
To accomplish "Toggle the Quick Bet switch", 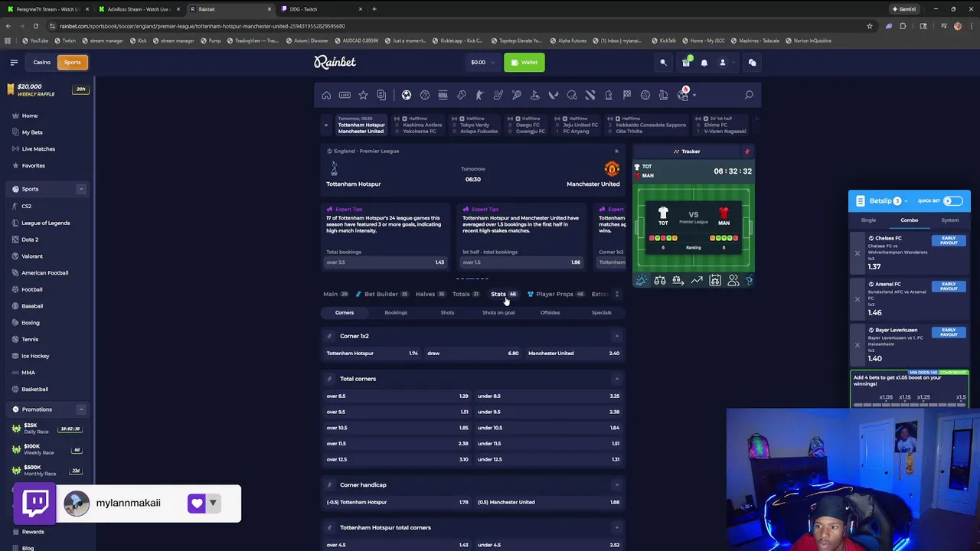I will [952, 201].
